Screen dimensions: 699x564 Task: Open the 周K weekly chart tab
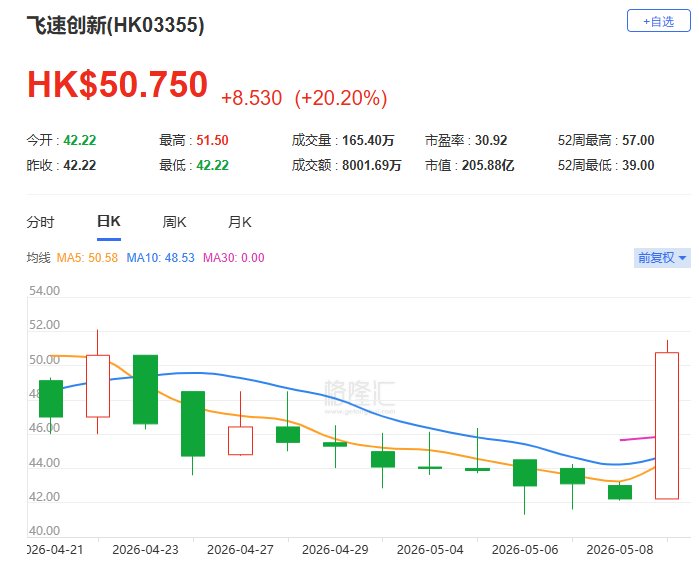click(x=174, y=222)
